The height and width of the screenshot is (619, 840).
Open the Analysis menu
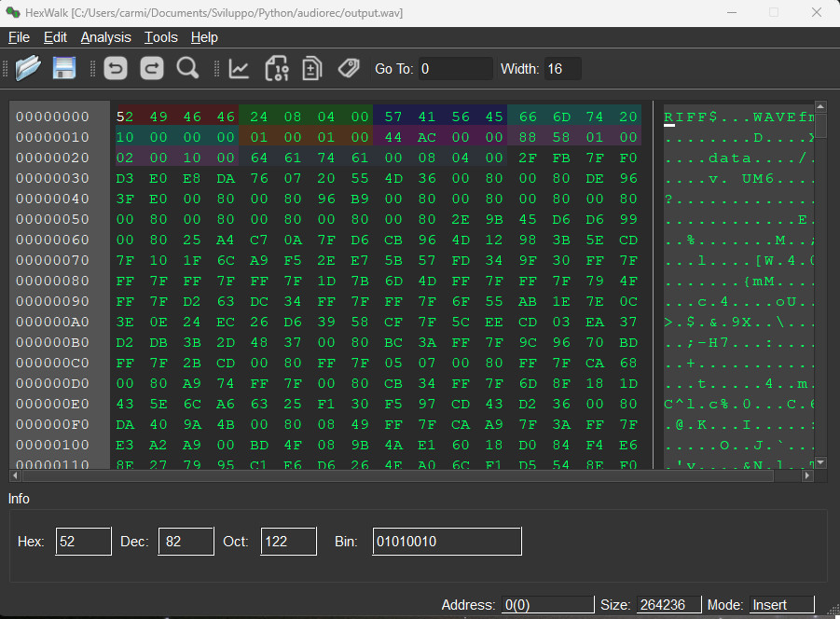point(105,37)
